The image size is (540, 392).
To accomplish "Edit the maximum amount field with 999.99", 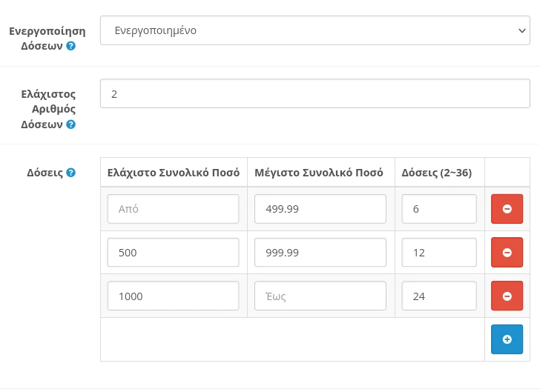I will click(320, 253).
